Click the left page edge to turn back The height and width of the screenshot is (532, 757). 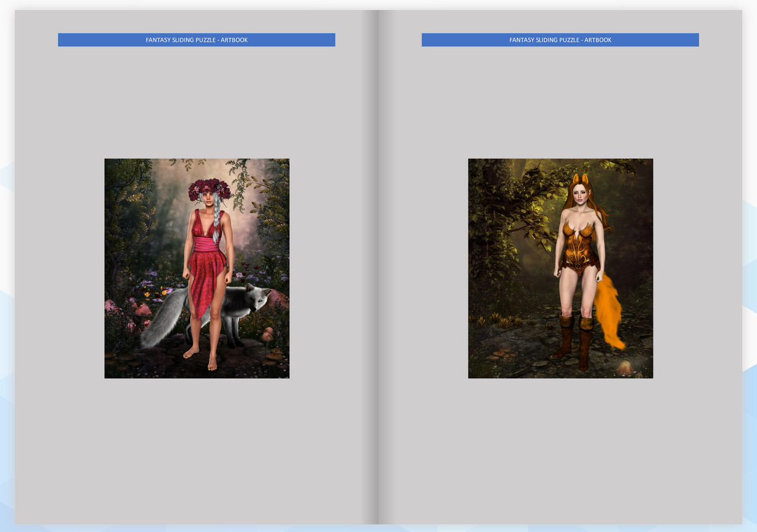click(x=18, y=266)
